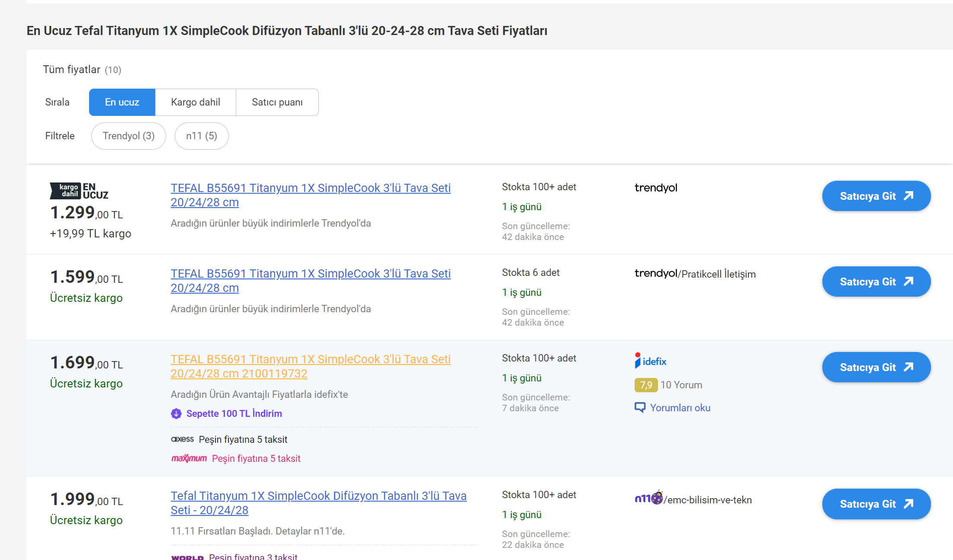Screen dimensions: 953x560
Task: Open idefix TEFAL B55691 product link in orange
Action: [310, 359]
